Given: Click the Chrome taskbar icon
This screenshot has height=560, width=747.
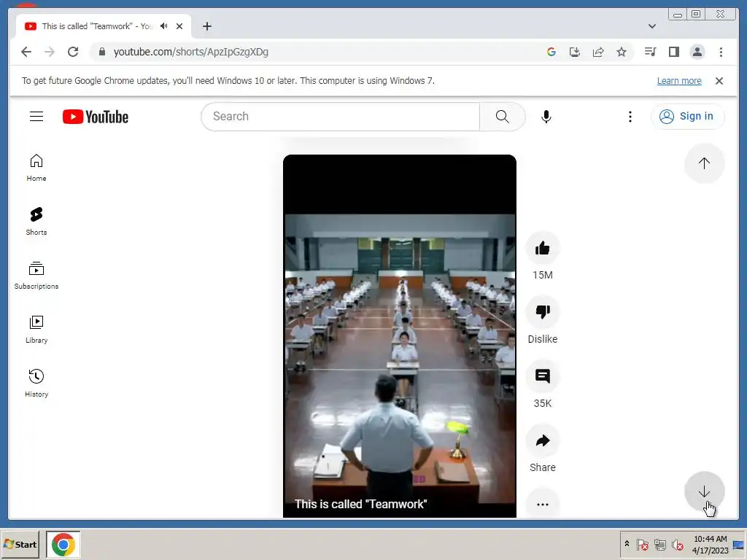Looking at the screenshot, I should coord(63,544).
